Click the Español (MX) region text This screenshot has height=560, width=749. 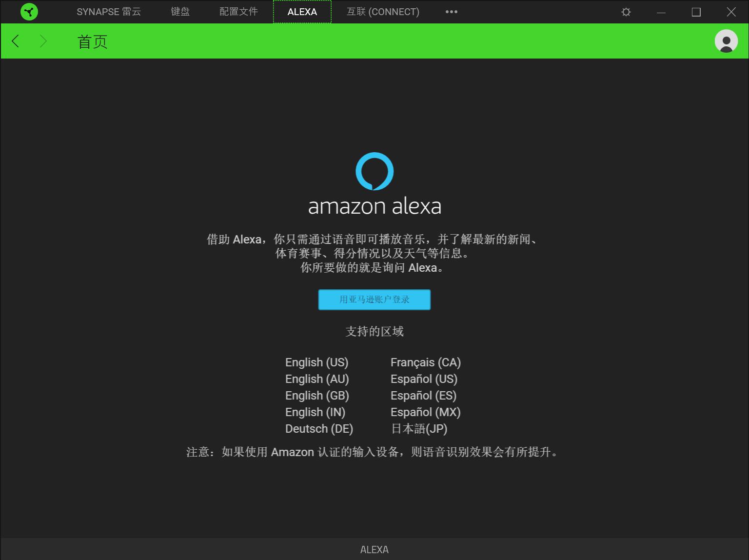click(x=426, y=412)
